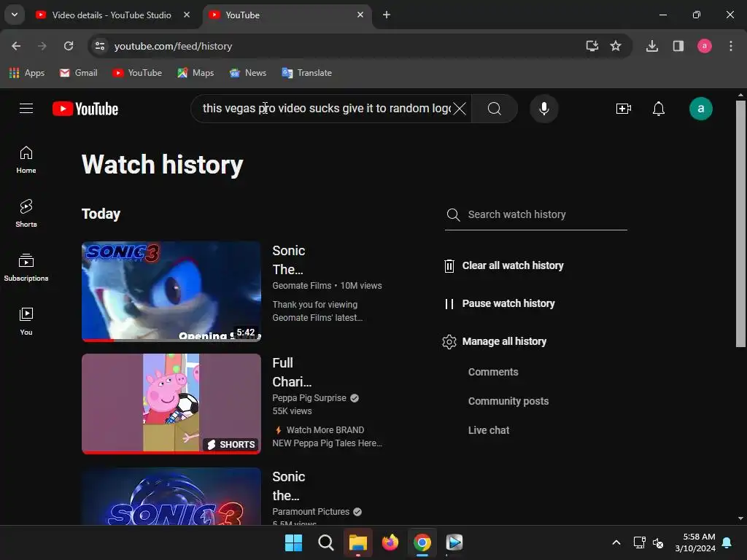Open the Sonic 3 Geomate Films thumbnail
747x560 pixels.
pyautogui.click(x=171, y=292)
